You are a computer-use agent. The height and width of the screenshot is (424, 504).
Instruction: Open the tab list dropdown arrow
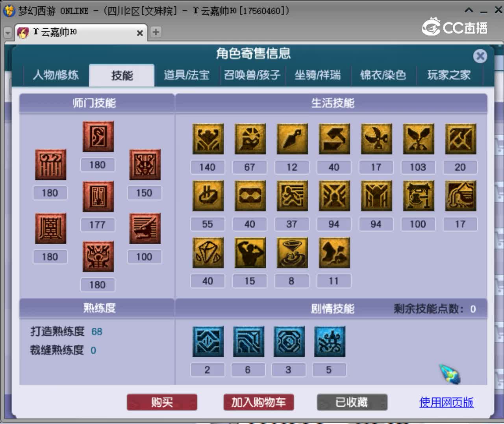(7, 33)
